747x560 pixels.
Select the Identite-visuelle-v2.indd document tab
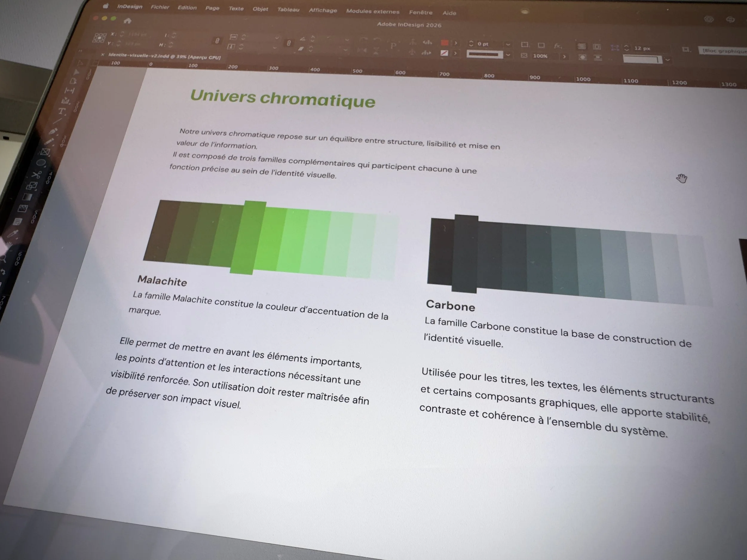164,56
